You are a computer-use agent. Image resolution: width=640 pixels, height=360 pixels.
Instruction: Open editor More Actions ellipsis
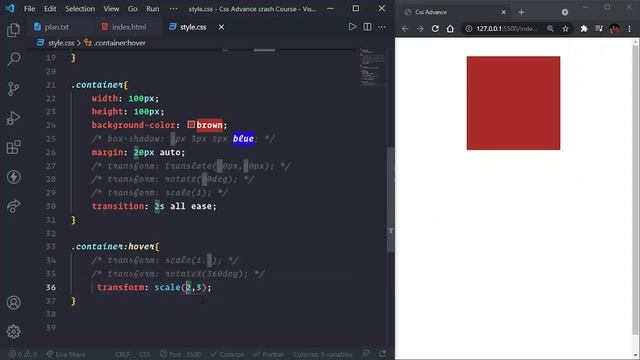(x=382, y=27)
